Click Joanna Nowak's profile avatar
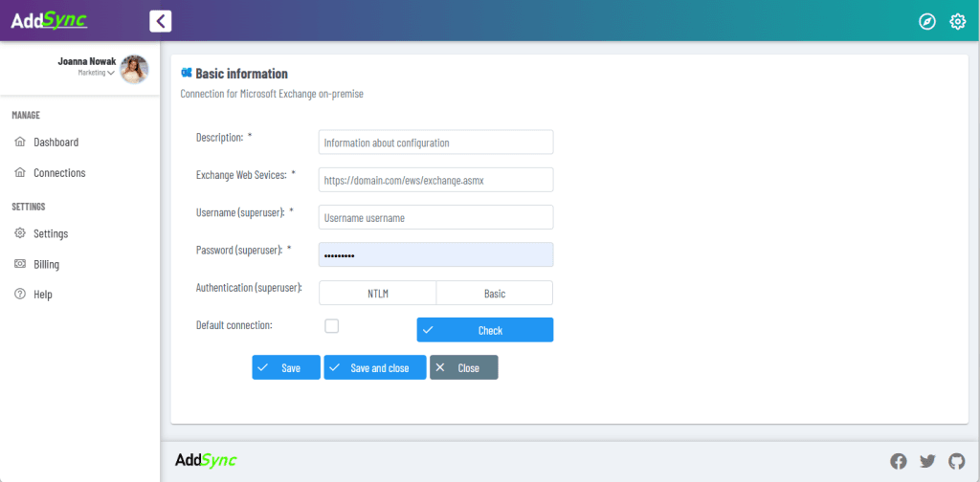The width and height of the screenshot is (980, 482). (x=134, y=69)
